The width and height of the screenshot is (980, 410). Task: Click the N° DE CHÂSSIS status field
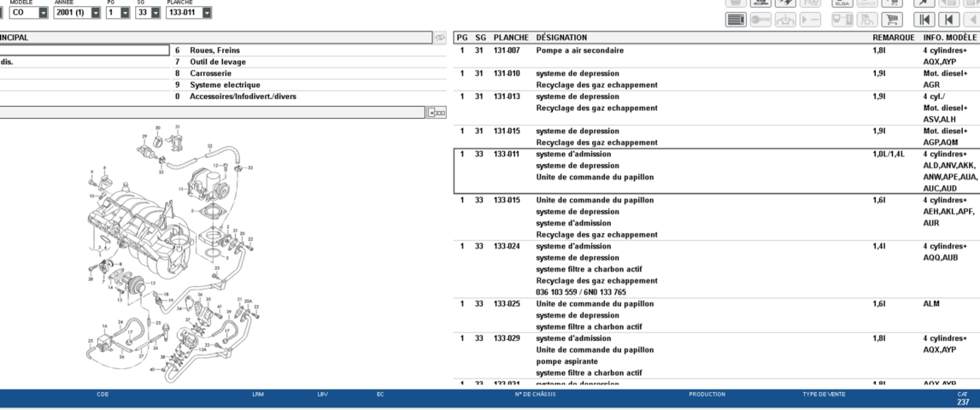[x=535, y=395]
